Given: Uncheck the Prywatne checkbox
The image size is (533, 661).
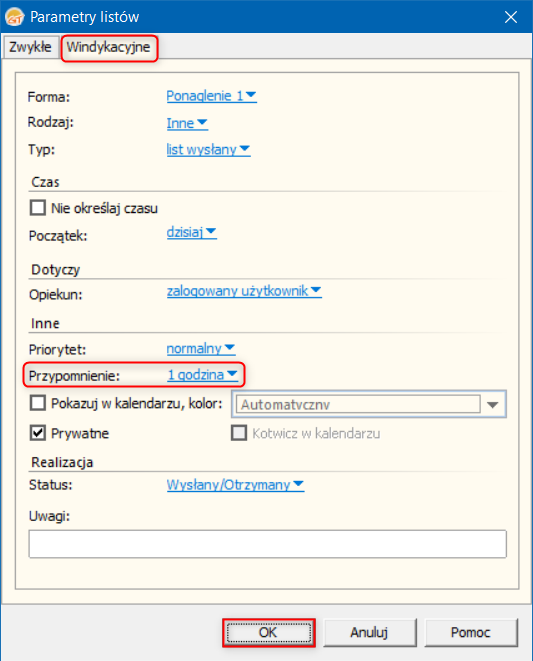Looking at the screenshot, I should pyautogui.click(x=38, y=433).
